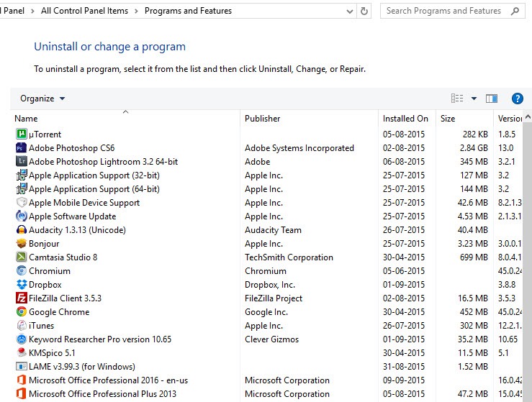Sort by the Size column header
This screenshot has width=532, height=402.
(x=464, y=118)
